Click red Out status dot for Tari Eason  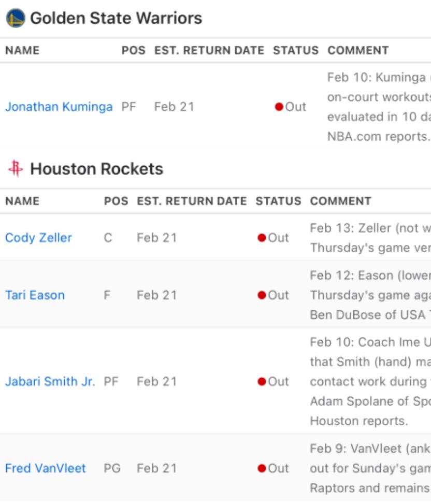coord(262,295)
